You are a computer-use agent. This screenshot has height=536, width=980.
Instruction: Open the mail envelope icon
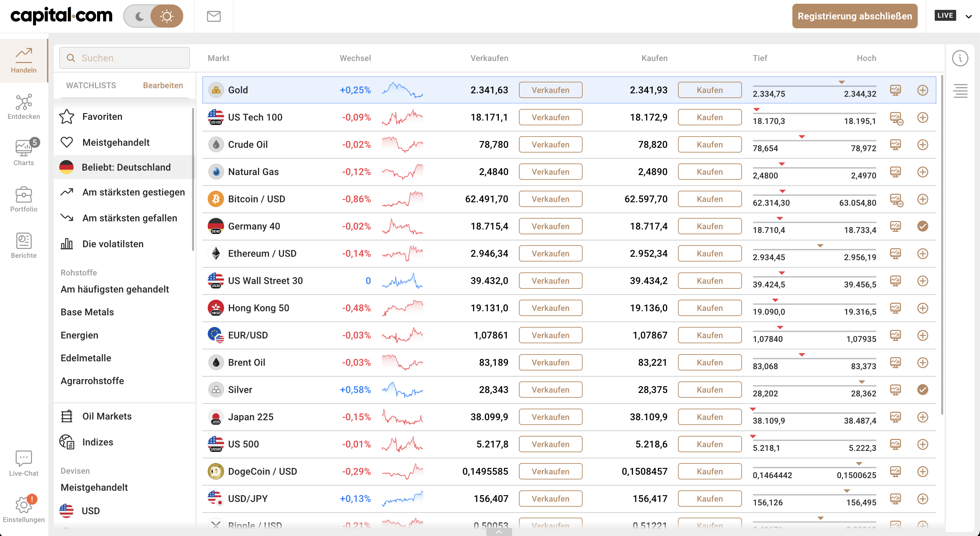(x=214, y=16)
